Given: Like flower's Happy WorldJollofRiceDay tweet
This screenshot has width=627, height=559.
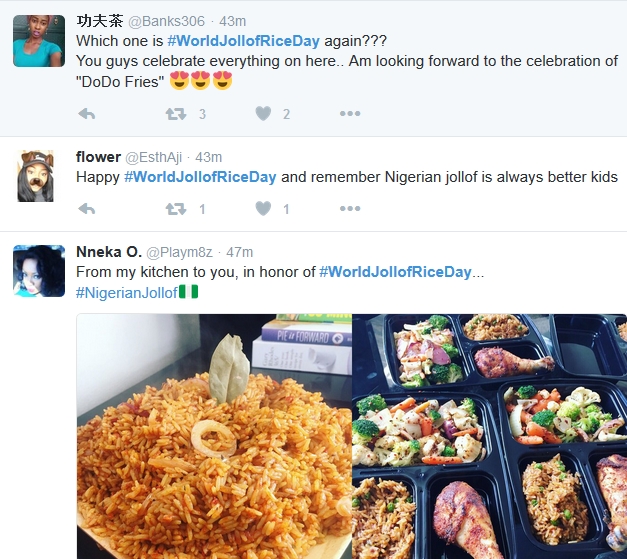Looking at the screenshot, I should coord(263,209).
